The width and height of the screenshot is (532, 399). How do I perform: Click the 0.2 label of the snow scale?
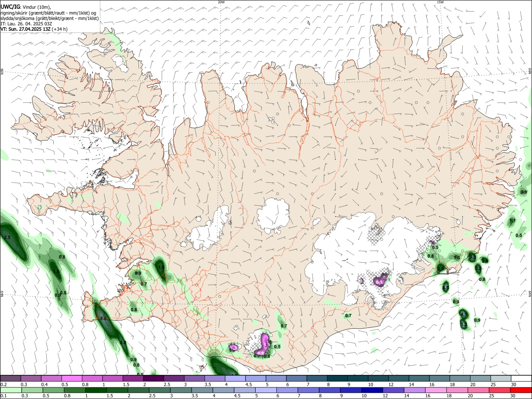(3, 385)
